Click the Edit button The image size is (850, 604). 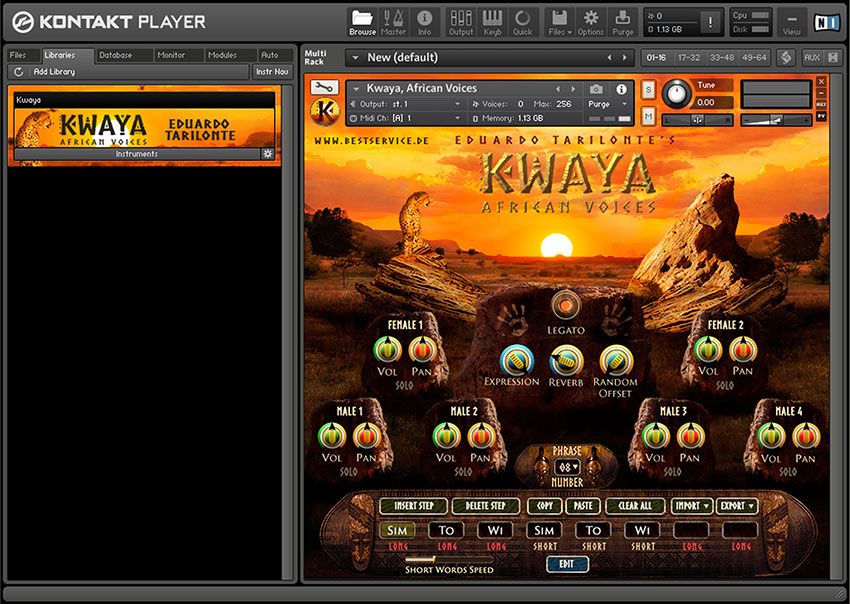click(x=566, y=564)
